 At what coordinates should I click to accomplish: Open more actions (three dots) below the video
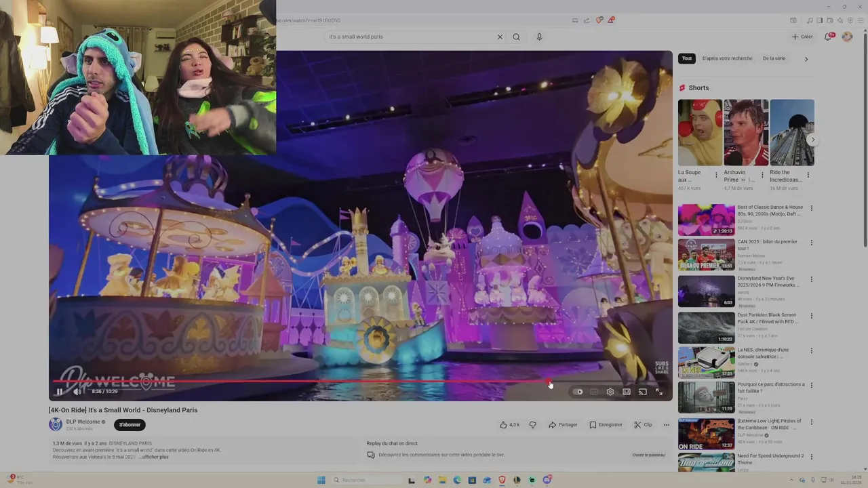(x=667, y=425)
